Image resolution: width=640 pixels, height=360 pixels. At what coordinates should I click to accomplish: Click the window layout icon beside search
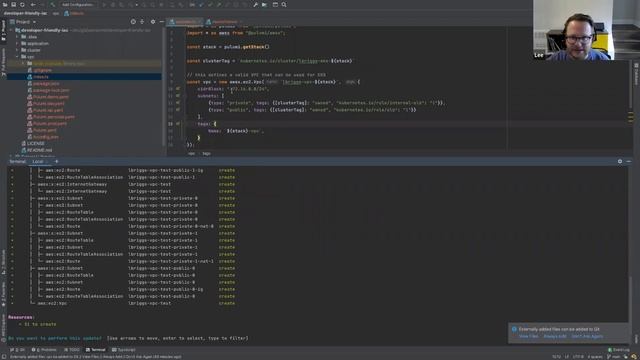coord(275,4)
